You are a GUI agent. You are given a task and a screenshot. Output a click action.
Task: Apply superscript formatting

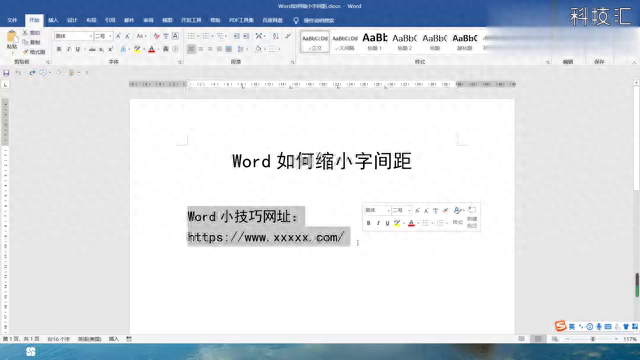click(x=110, y=49)
